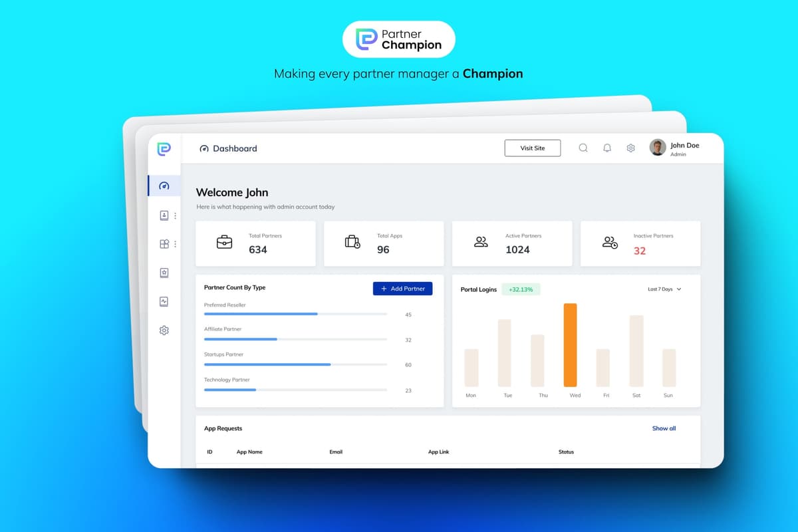Open the dashboard gauge icon in sidebar
Screen dimensions: 798x532
[x=164, y=186]
